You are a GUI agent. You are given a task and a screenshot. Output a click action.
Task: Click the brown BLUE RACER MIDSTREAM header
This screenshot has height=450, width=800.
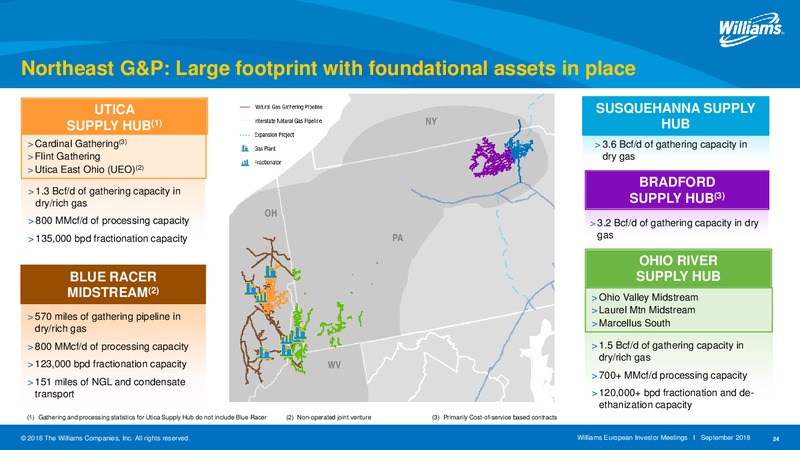113,284
